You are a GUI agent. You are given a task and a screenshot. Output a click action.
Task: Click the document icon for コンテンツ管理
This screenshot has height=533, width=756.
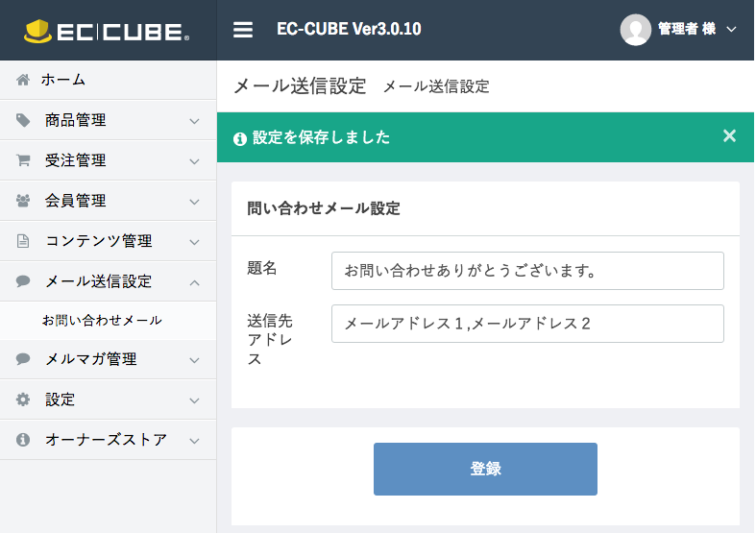tap(23, 241)
